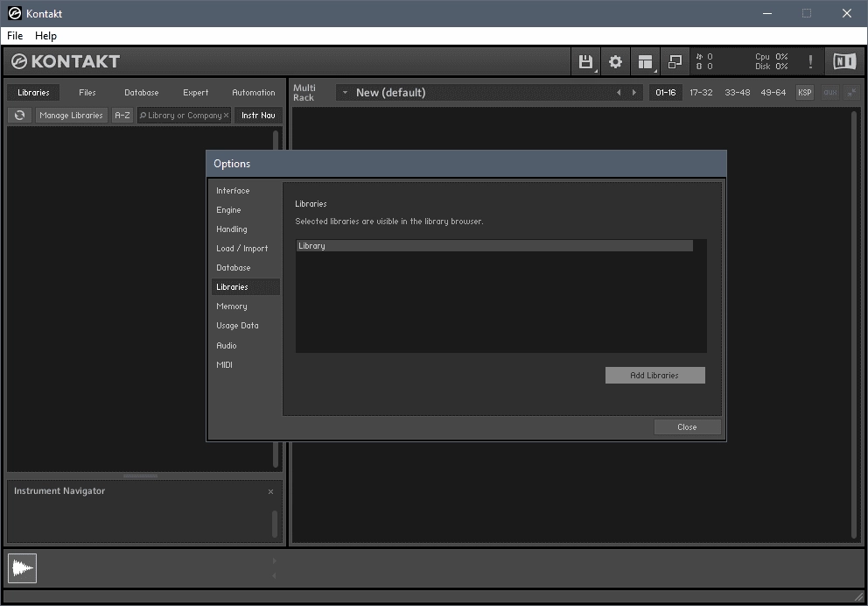868x606 pixels.
Task: Close the Instrument Navigator pane
Action: pos(270,491)
